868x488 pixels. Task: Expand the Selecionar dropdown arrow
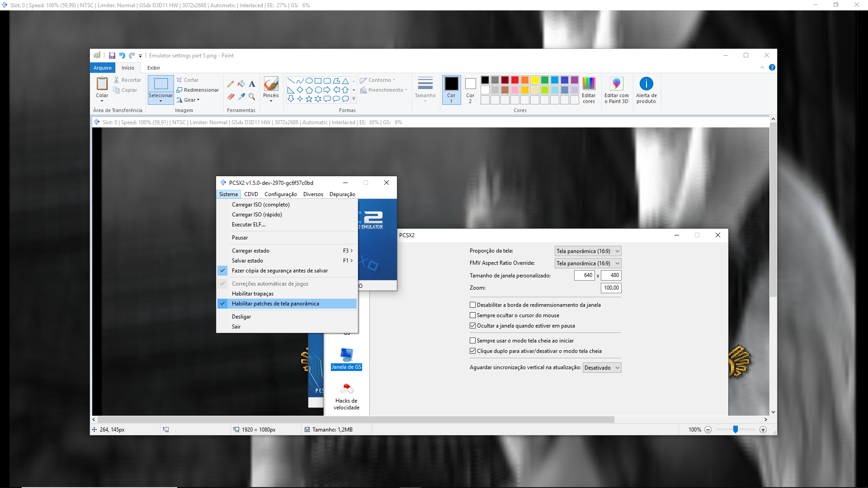(160, 101)
